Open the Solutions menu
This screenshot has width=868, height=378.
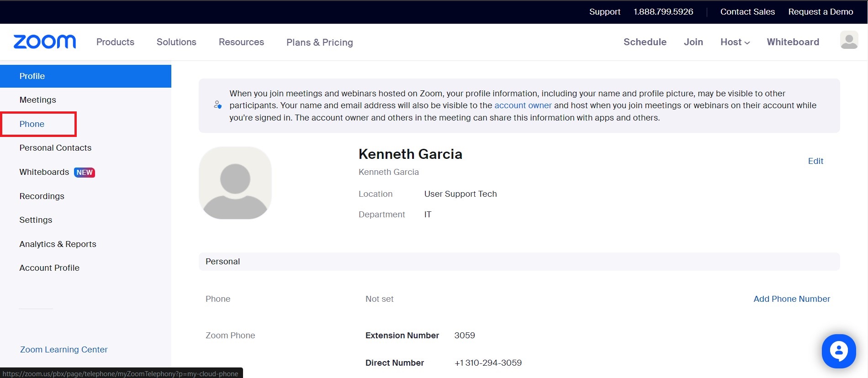(176, 42)
